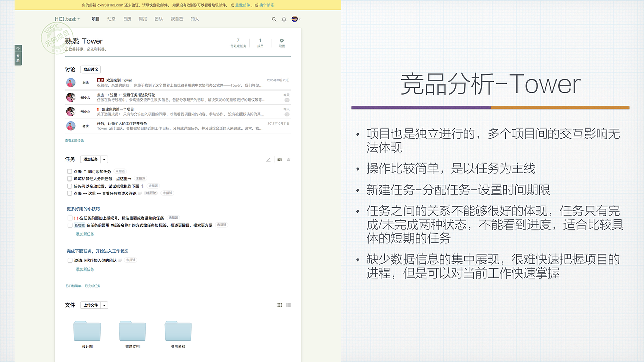The height and width of the screenshot is (362, 644).
Task: Open the search magnifier in Tower header
Action: (x=274, y=19)
